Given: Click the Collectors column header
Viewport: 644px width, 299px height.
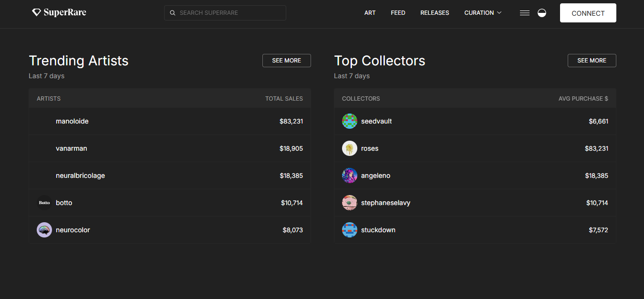Looking at the screenshot, I should click(361, 99).
